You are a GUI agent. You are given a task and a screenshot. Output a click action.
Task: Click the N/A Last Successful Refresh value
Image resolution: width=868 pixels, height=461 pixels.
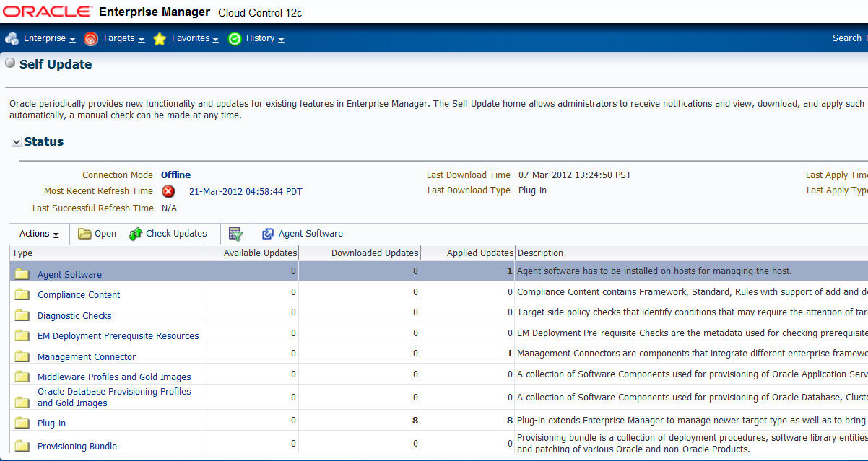pyautogui.click(x=169, y=208)
